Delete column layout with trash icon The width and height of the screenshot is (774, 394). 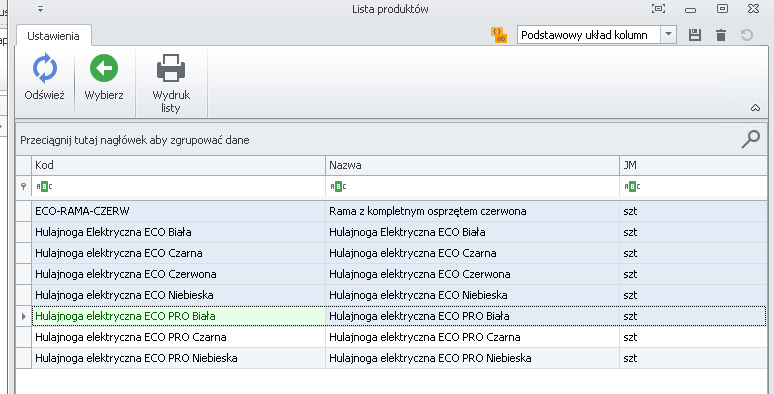click(x=721, y=35)
